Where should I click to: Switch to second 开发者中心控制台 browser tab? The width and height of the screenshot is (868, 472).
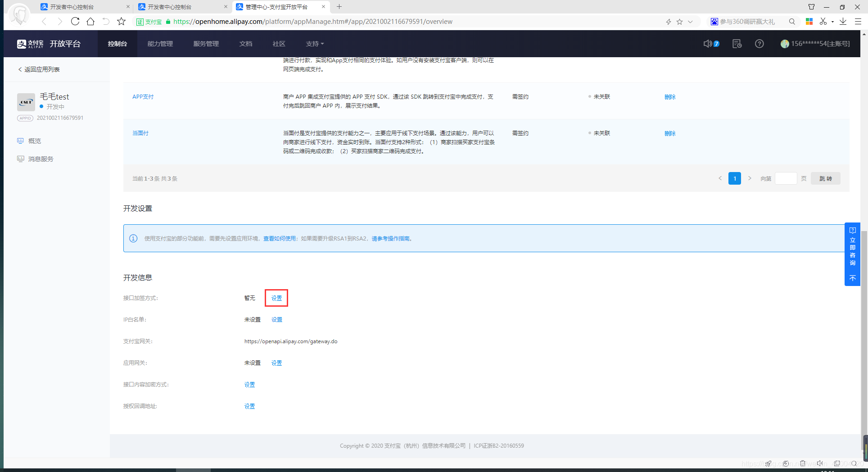point(182,7)
